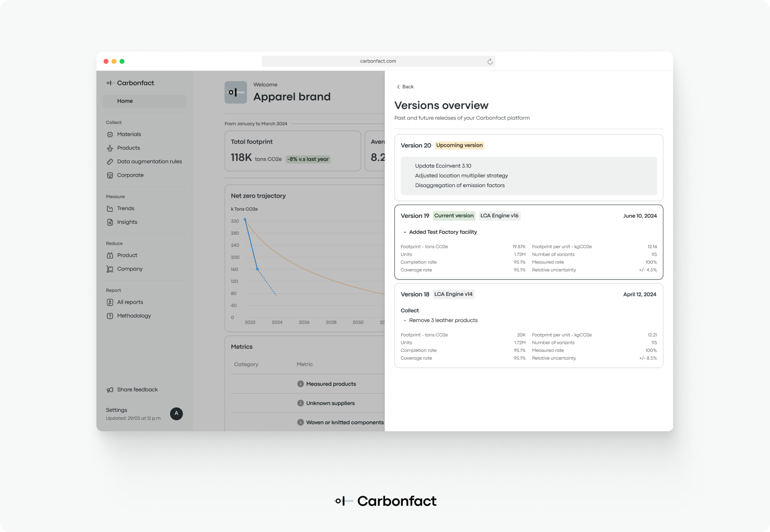The image size is (770, 532).
Task: Click the blue trajectory data point at 160
Action: tap(257, 269)
